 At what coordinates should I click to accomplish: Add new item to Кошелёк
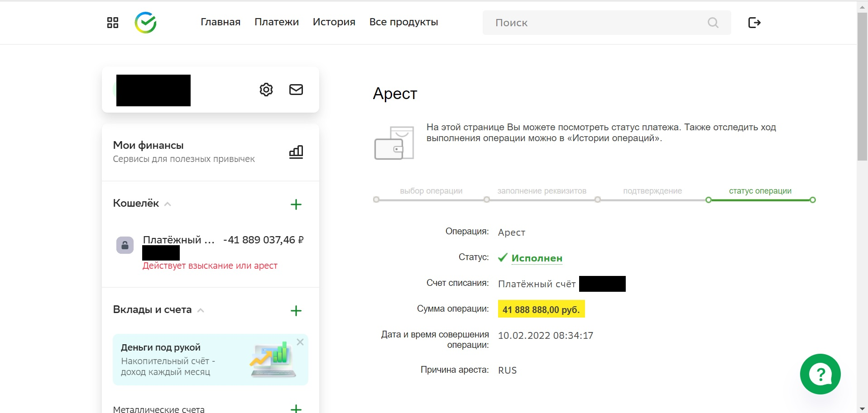(296, 204)
